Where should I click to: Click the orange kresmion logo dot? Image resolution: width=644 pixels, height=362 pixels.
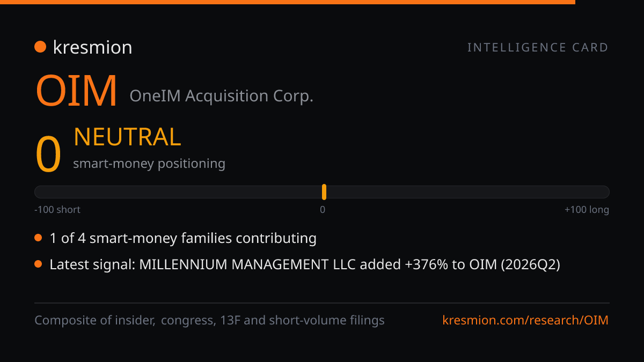40,47
